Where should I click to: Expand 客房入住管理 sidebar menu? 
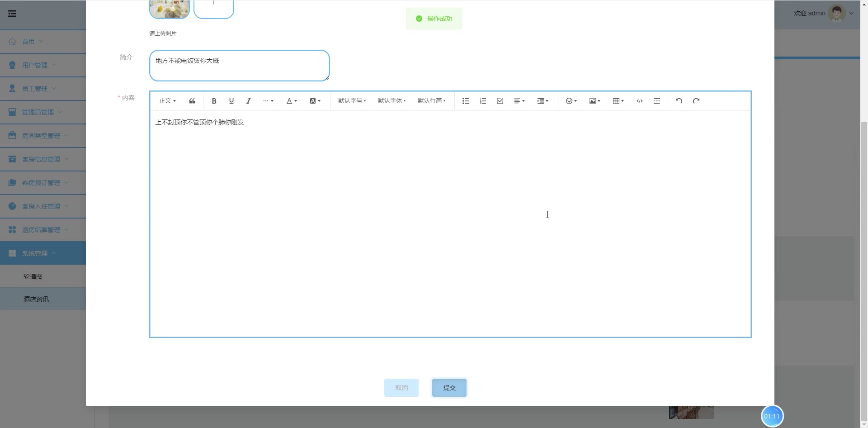pos(43,206)
